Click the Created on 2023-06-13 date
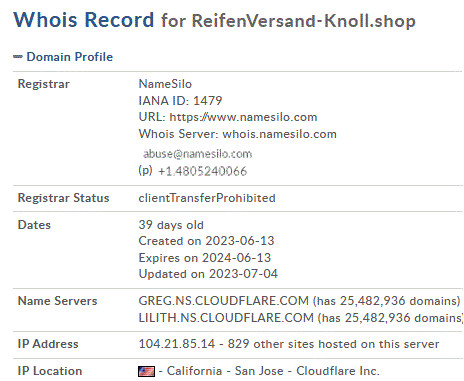 (x=206, y=241)
